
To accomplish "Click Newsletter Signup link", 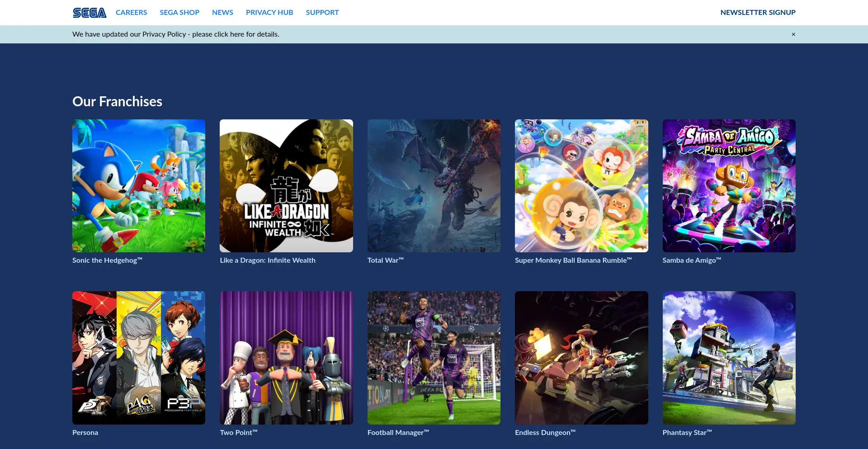I will (758, 13).
